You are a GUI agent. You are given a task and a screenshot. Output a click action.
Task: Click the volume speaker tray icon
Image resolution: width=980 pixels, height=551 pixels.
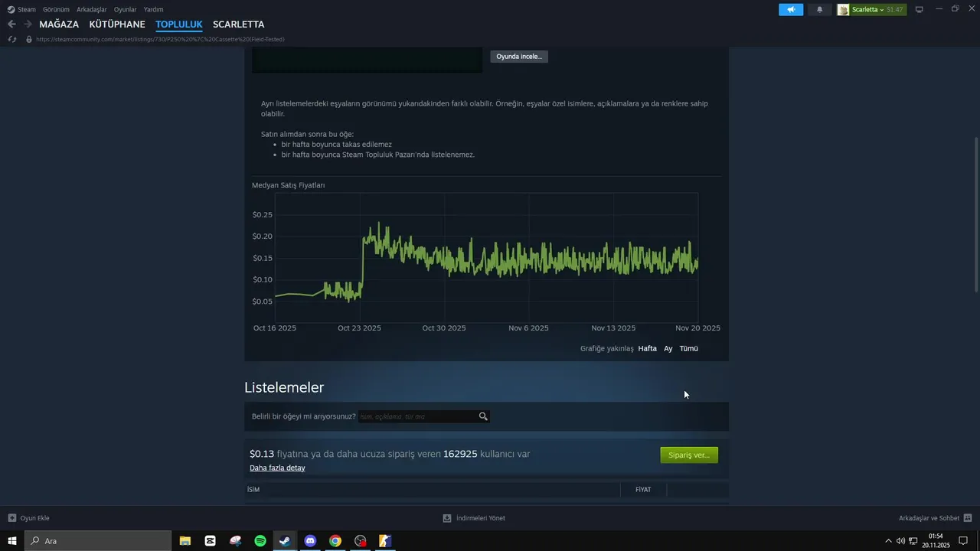[x=900, y=541]
